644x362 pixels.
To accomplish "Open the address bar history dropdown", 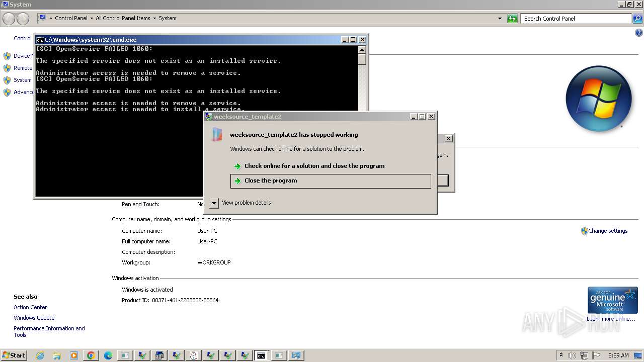I will pyautogui.click(x=500, y=19).
